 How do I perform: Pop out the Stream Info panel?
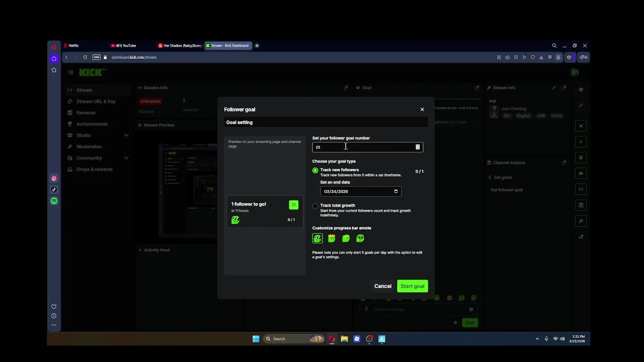[564, 88]
